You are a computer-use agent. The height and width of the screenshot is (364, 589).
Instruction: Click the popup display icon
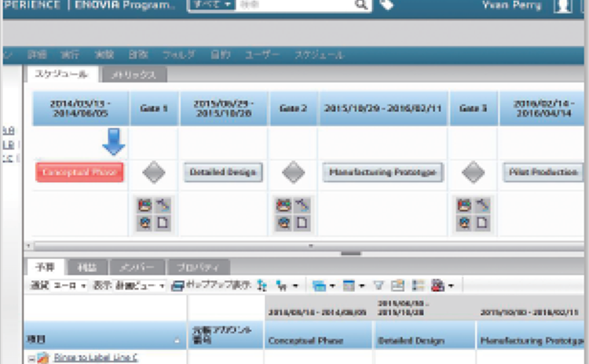pyautogui.click(x=177, y=286)
